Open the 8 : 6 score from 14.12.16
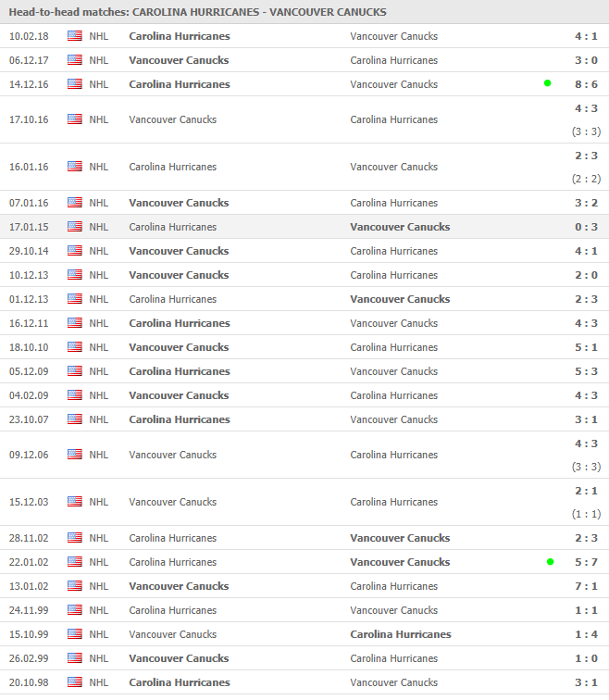This screenshot has width=609, height=700. [x=586, y=84]
